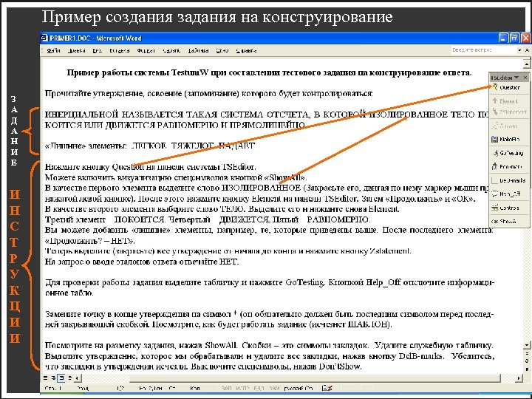
Task: Close the document with menu bar X
Action: click(x=527, y=50)
